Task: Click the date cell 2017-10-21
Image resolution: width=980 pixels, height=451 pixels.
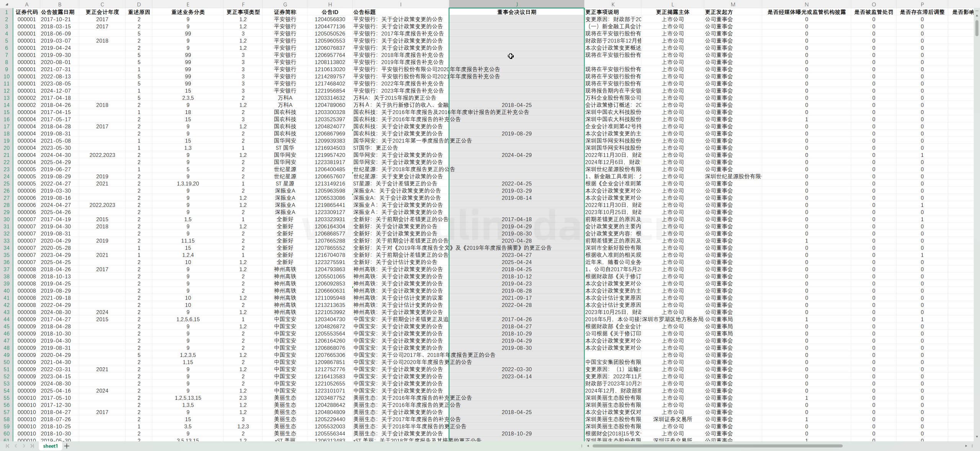Action: (59, 19)
